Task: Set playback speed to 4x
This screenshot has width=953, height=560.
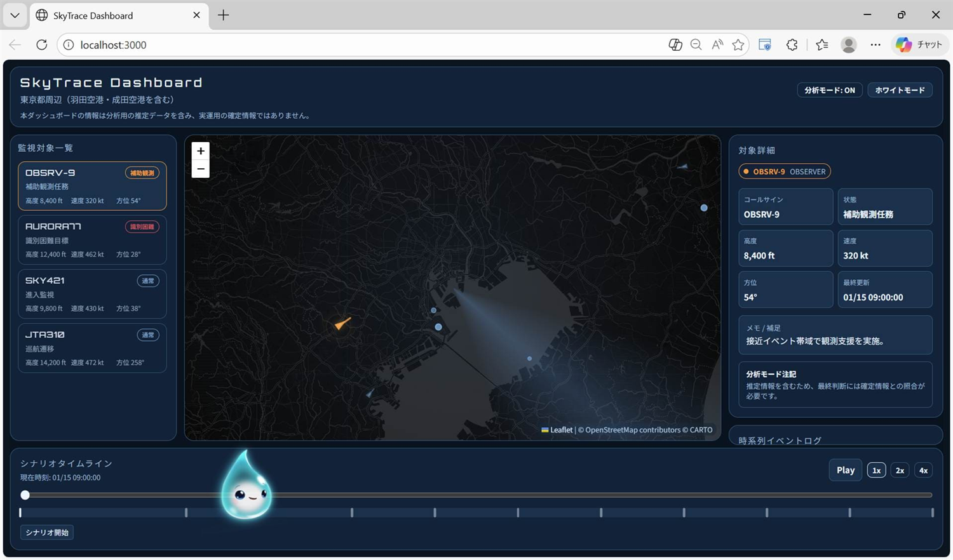Action: (923, 470)
